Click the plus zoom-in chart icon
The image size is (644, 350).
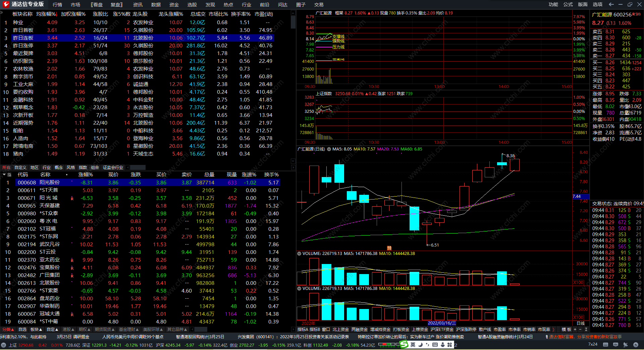(575, 330)
